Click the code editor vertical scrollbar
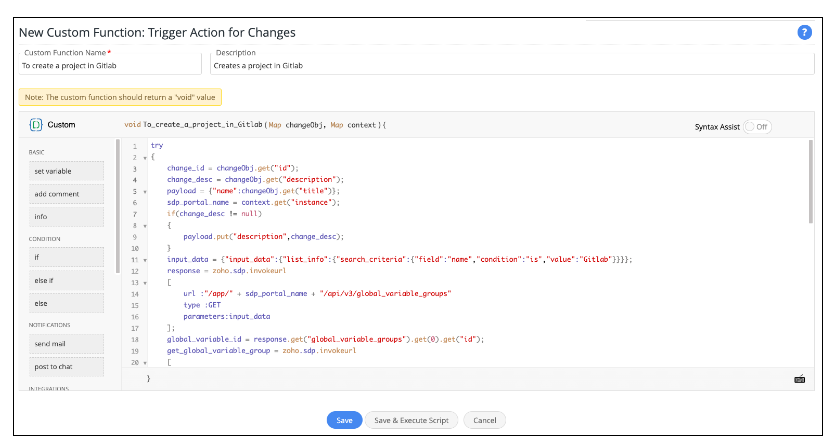Viewport: 831px width, 445px height. pos(810,181)
